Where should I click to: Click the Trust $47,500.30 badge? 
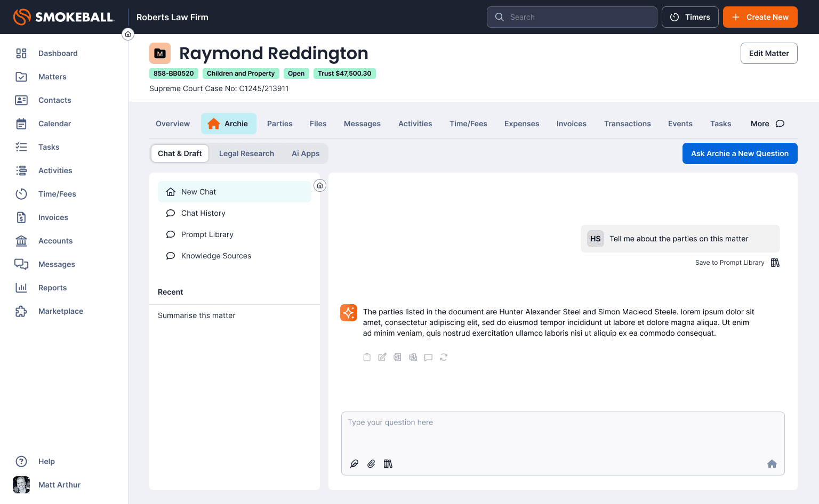click(x=344, y=74)
